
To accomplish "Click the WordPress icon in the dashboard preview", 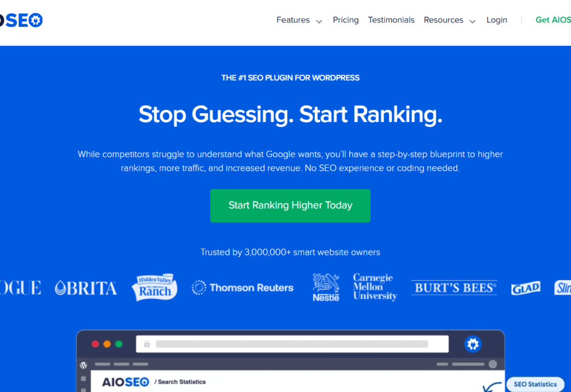I will pyautogui.click(x=84, y=364).
